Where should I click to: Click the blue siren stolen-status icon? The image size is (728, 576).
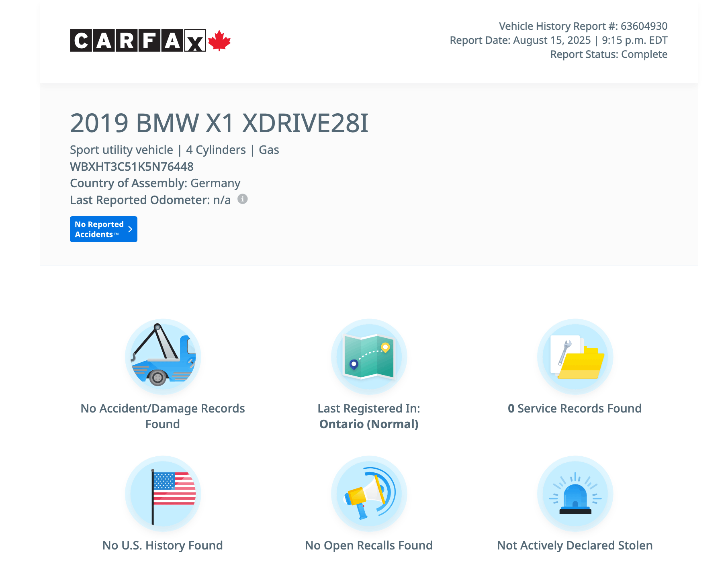click(575, 494)
